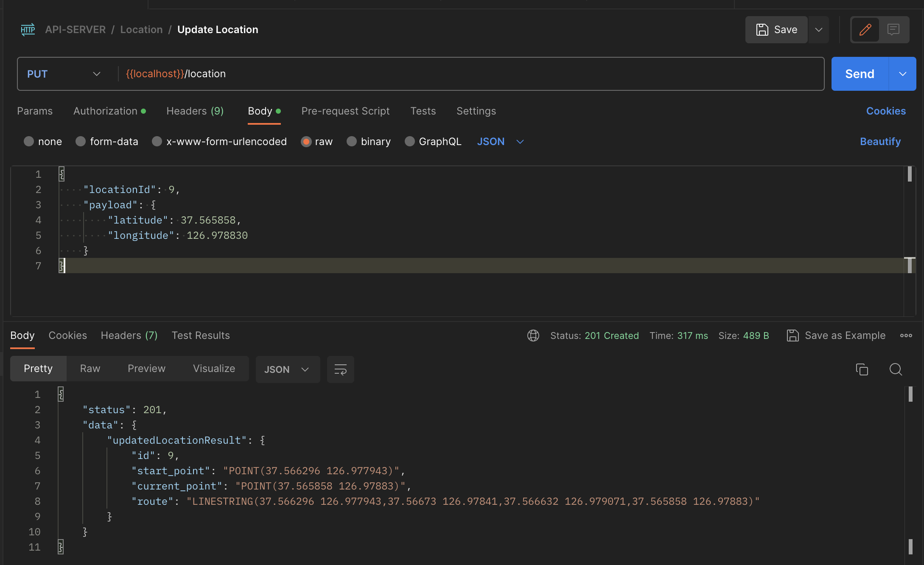Click the 317 ms response time
924x565 pixels.
(692, 336)
